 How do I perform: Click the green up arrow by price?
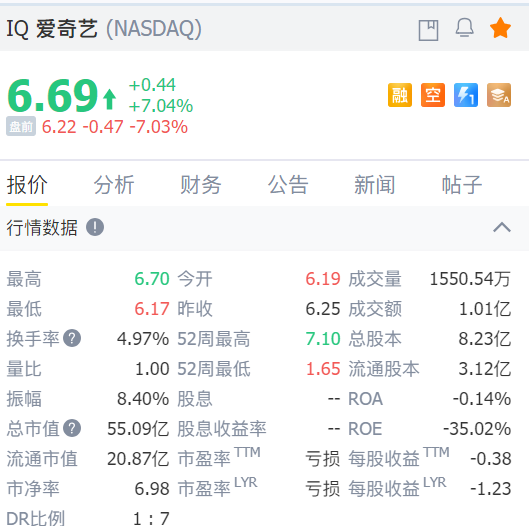[109, 99]
